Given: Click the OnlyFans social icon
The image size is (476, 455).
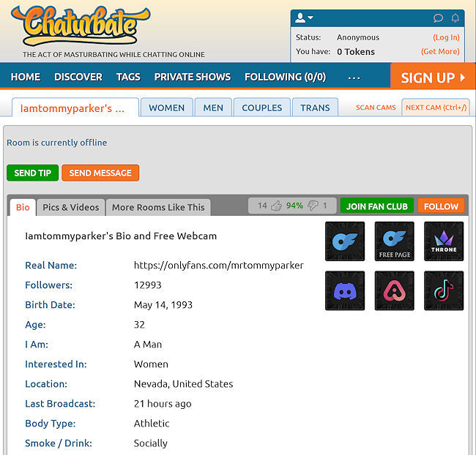Looking at the screenshot, I should 344,241.
